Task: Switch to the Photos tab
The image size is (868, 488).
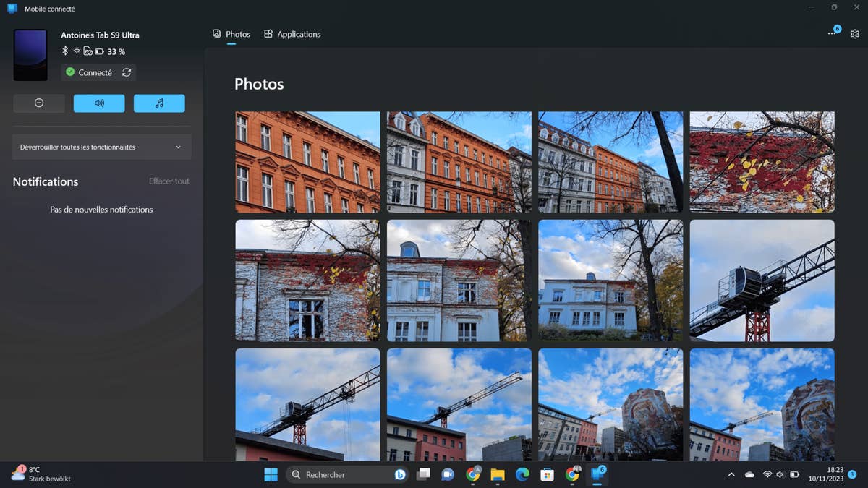Action: pyautogui.click(x=231, y=34)
